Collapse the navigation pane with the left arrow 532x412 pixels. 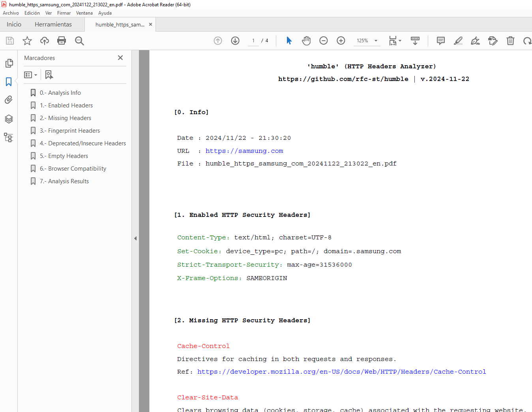pos(135,238)
